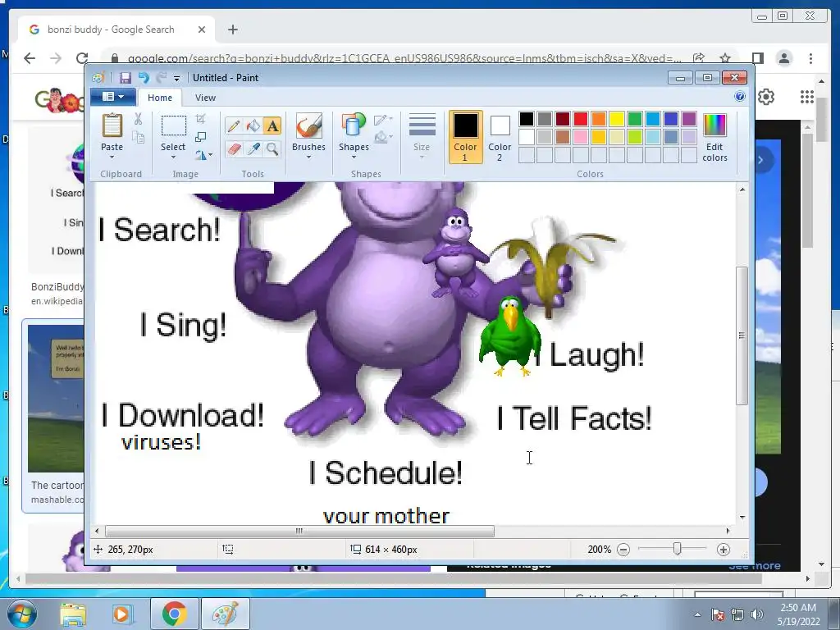Click the Undo arrow in Paint title bar
Screen dimensions: 840x630
point(144,78)
